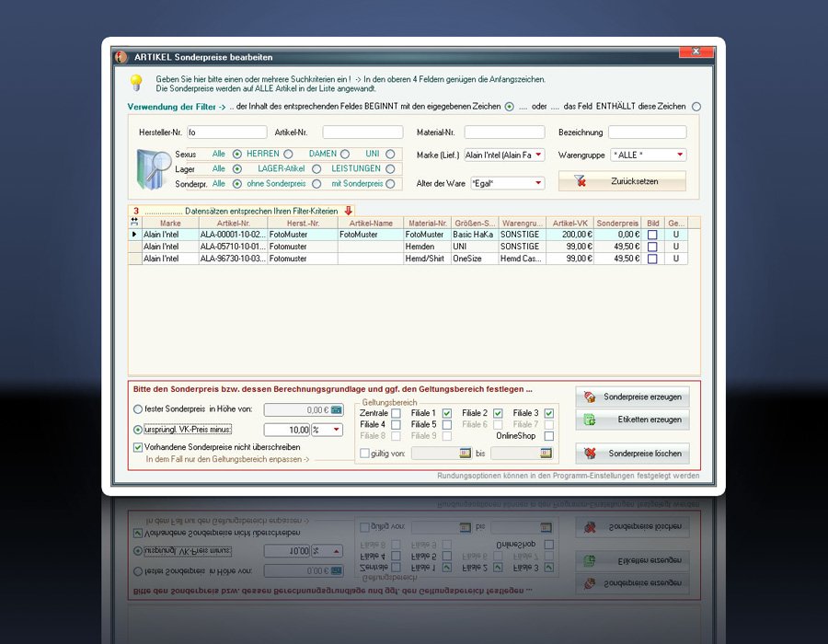This screenshot has width=828, height=644.
Task: Select 'ohne Sonderpreis' radio option
Action: click(316, 184)
